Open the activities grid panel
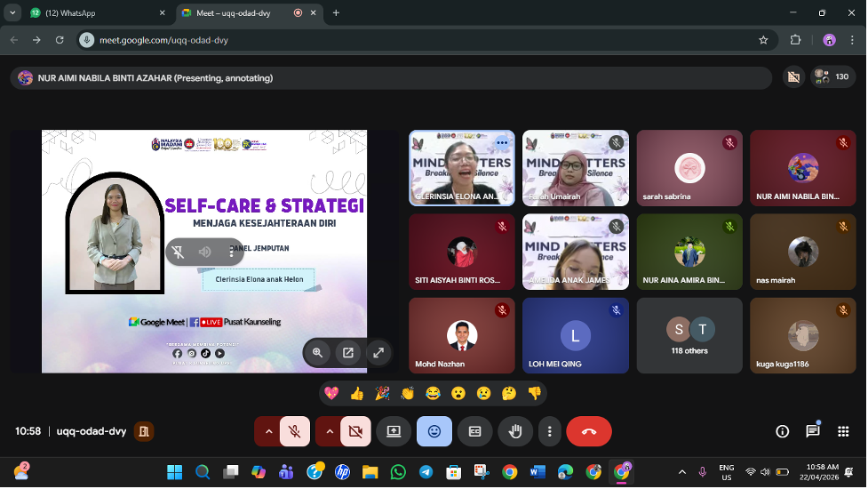The image size is (868, 489). click(x=842, y=431)
